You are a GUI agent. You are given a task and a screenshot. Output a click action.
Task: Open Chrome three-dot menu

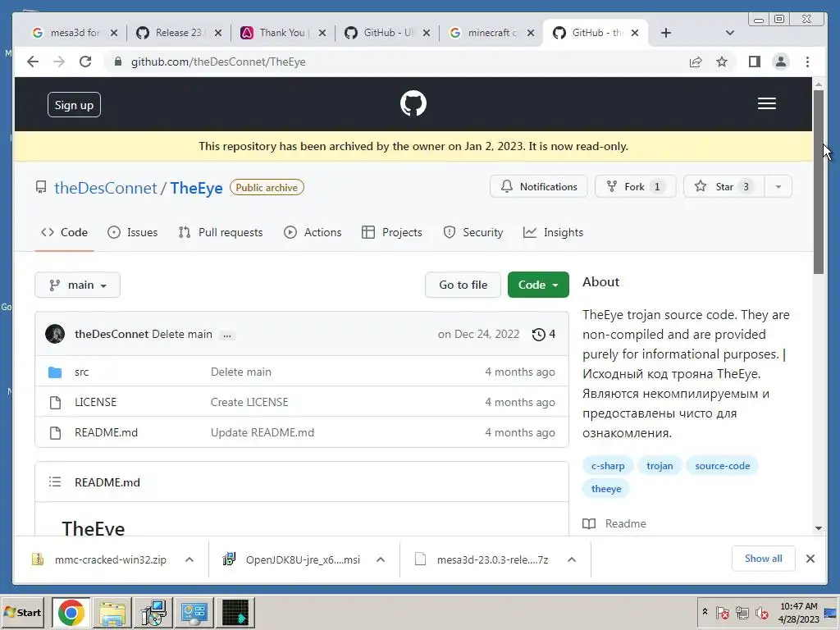[807, 62]
